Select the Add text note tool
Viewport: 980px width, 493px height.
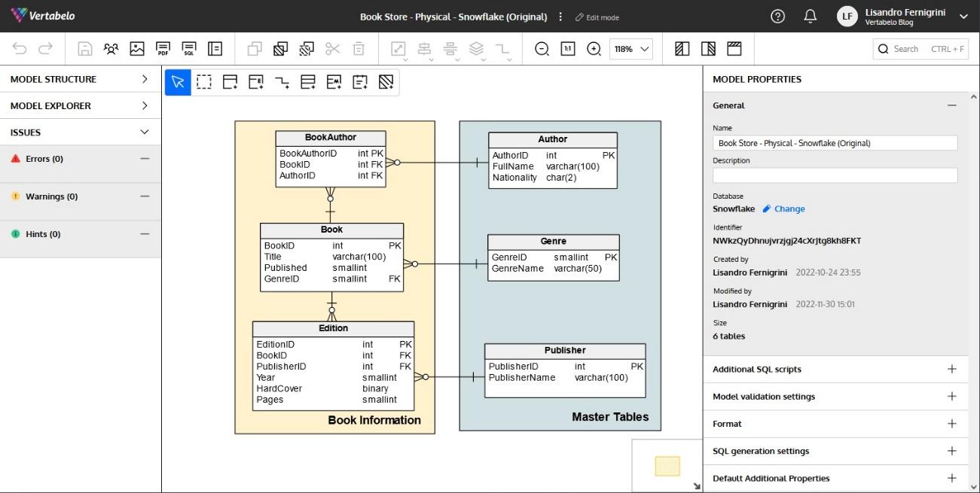click(360, 82)
